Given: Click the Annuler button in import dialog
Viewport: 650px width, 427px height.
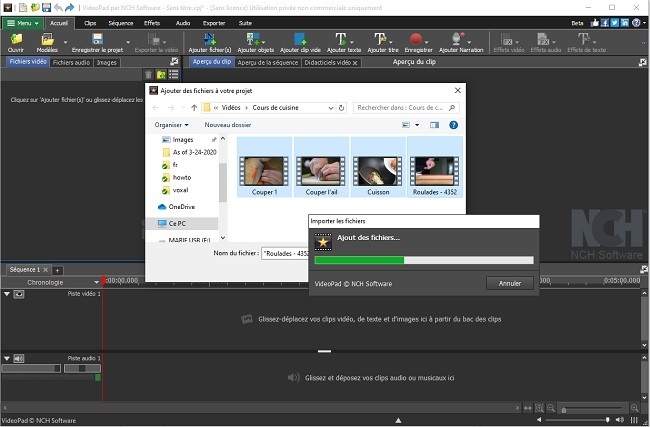Looking at the screenshot, I should pyautogui.click(x=509, y=284).
